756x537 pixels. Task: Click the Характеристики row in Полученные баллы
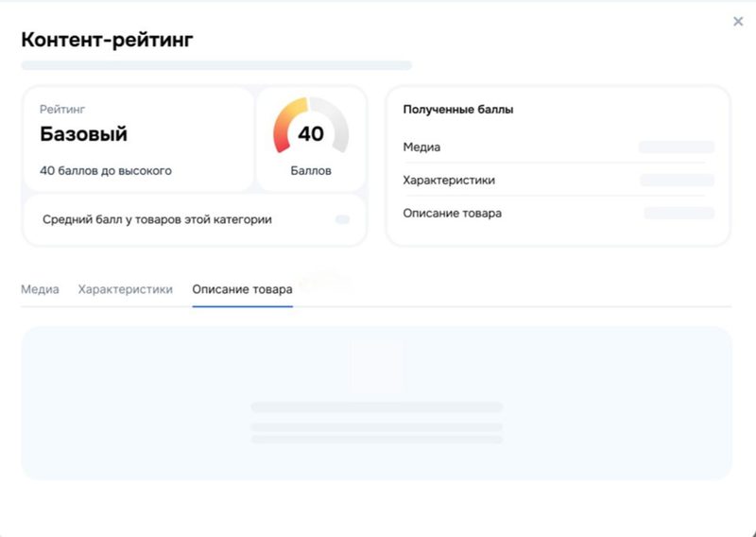558,180
